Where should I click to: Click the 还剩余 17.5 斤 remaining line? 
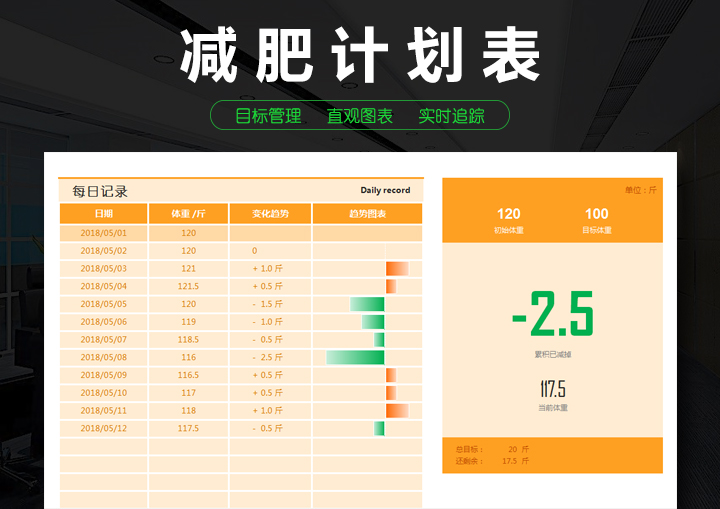[488, 461]
